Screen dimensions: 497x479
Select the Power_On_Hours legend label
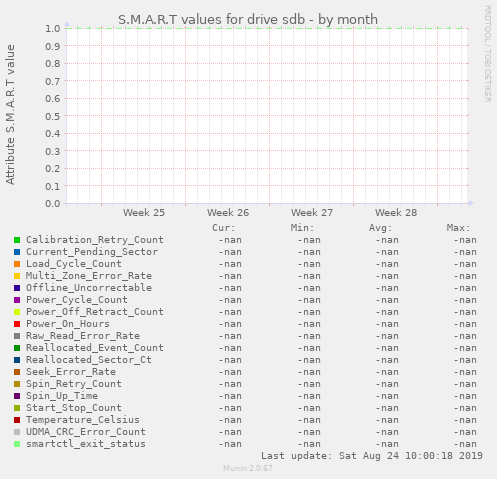point(68,324)
